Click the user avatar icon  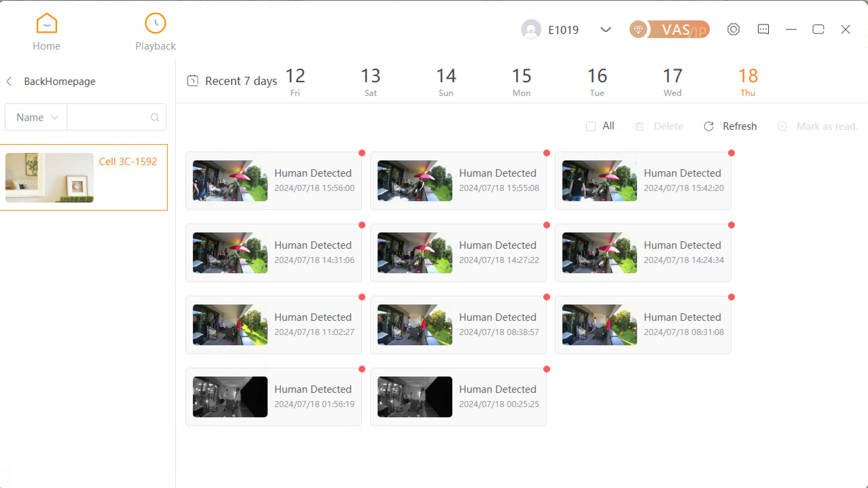[x=531, y=30]
